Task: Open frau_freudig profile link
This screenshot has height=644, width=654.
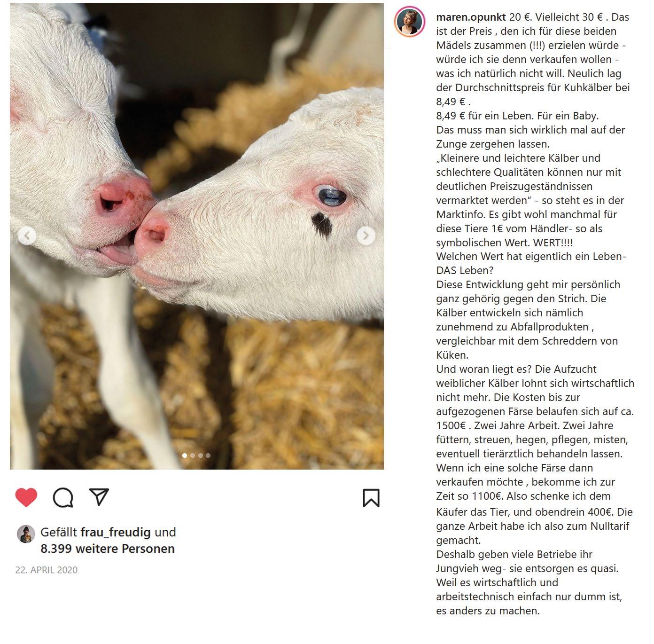Action: 116,532
